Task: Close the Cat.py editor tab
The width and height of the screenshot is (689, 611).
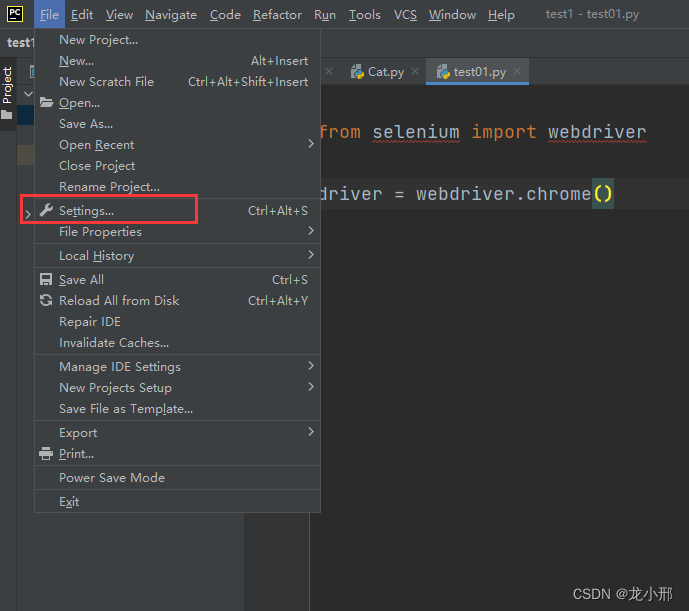Action: (x=415, y=71)
